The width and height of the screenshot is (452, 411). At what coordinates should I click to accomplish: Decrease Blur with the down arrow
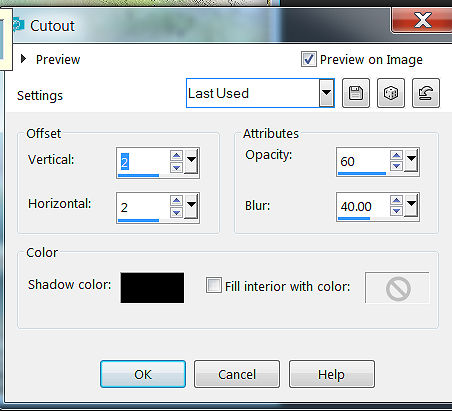coord(396,211)
